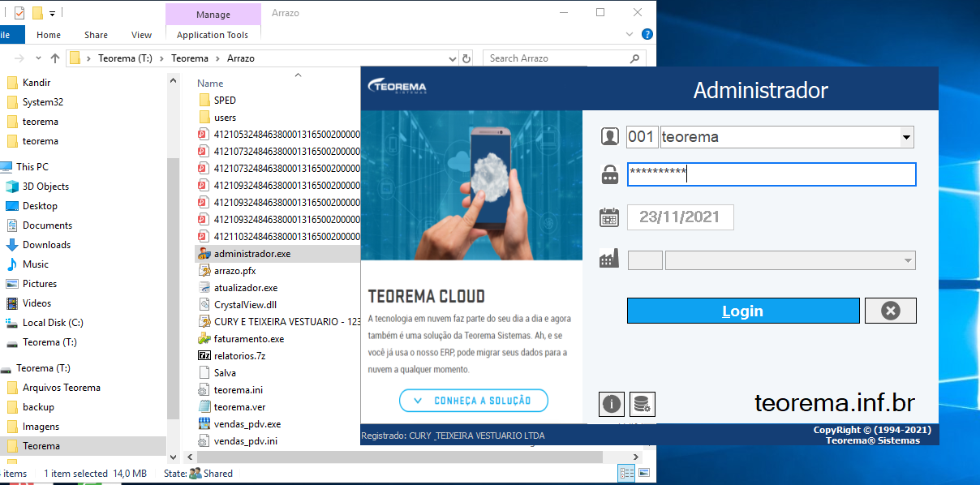980x485 pixels.
Task: Expand the Explorer ribbon chevron
Action: (631, 35)
